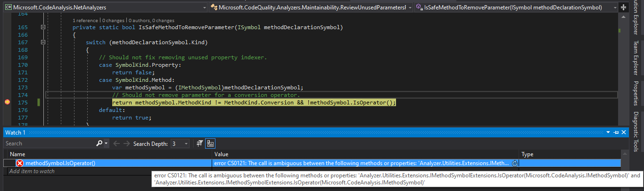Image resolution: width=644 pixels, height=191 pixels.
Task: Click line number 168 in the gutter
Action: click(22, 50)
